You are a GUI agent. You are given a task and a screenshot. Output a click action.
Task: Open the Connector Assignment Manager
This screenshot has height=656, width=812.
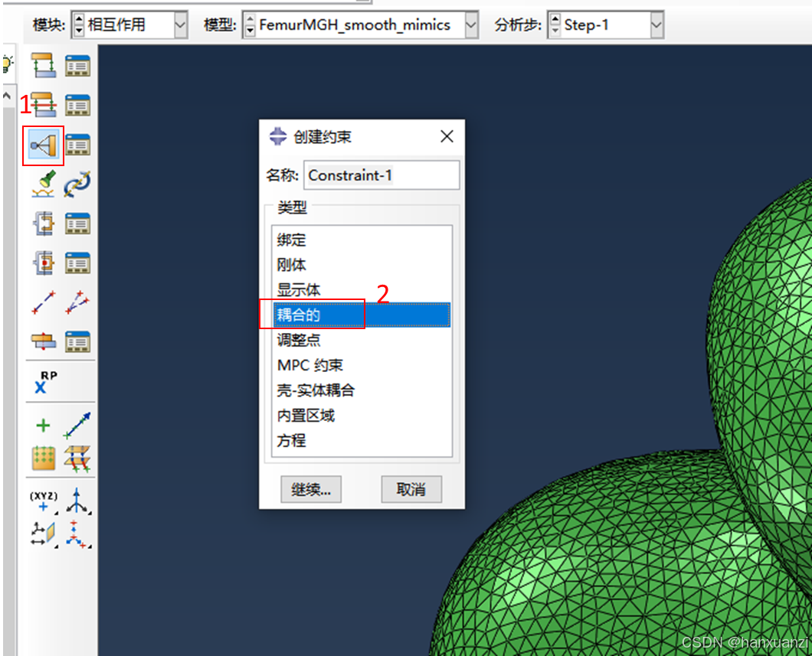pos(77,263)
